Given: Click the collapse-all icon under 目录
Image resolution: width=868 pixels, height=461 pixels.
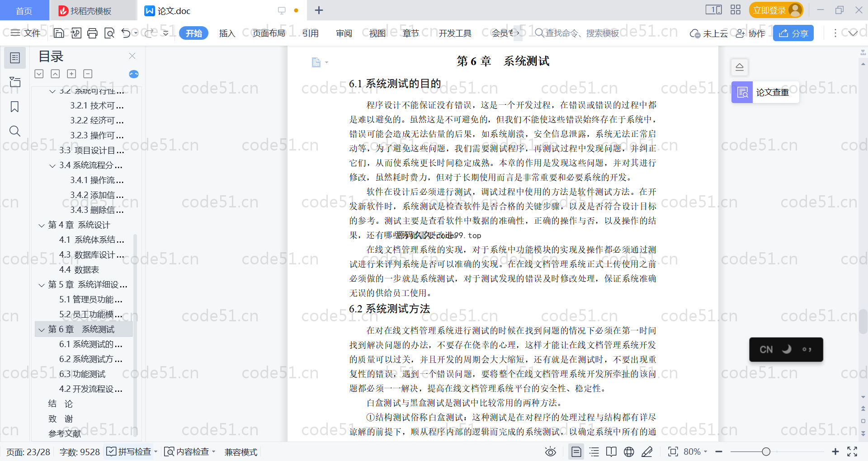Looking at the screenshot, I should click(55, 74).
